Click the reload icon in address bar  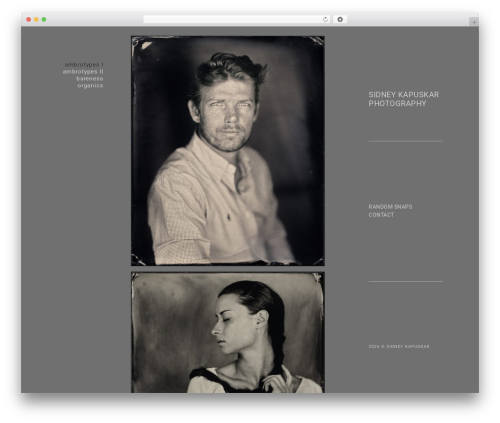(325, 19)
